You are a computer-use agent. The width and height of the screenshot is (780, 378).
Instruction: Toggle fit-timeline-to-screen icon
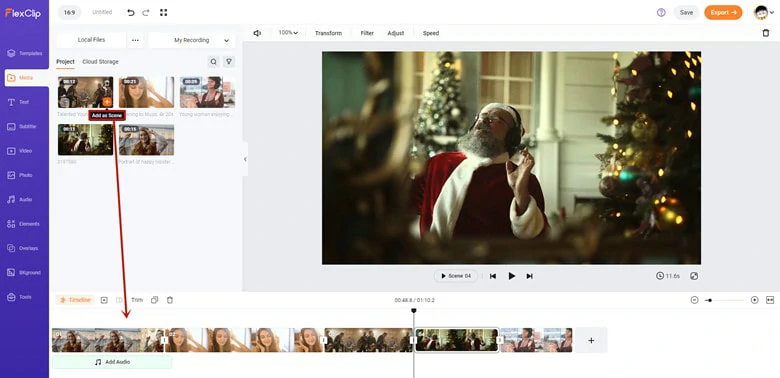[770, 300]
